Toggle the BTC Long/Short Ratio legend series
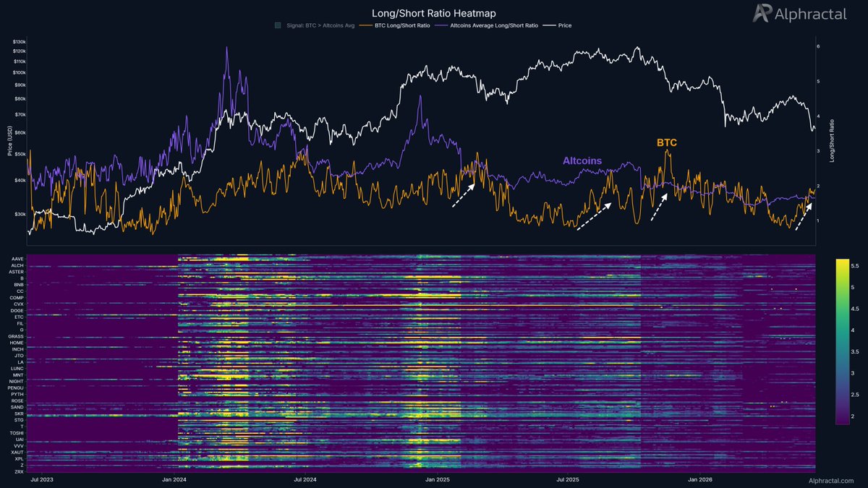 click(x=393, y=25)
